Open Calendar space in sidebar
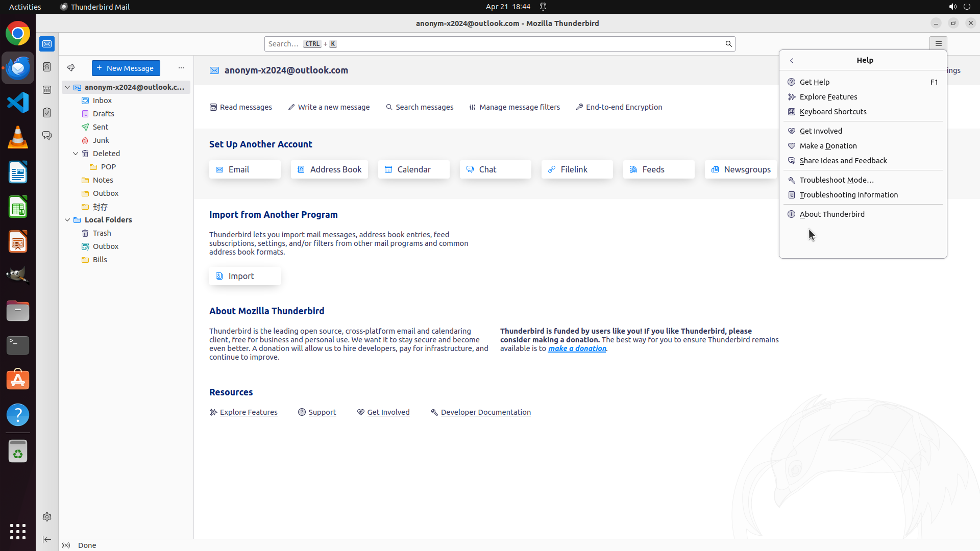 click(47, 90)
